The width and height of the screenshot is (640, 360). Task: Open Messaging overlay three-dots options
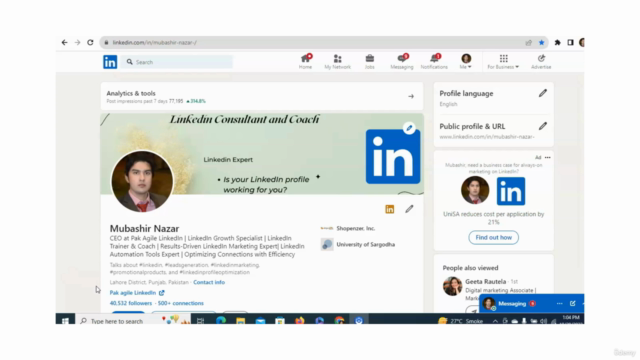click(x=560, y=304)
